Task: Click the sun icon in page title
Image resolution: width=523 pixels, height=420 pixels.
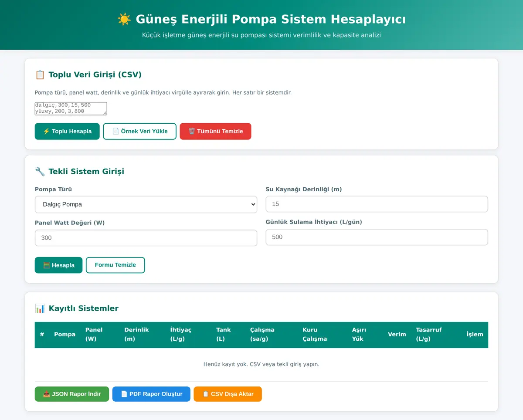Action: point(124,19)
